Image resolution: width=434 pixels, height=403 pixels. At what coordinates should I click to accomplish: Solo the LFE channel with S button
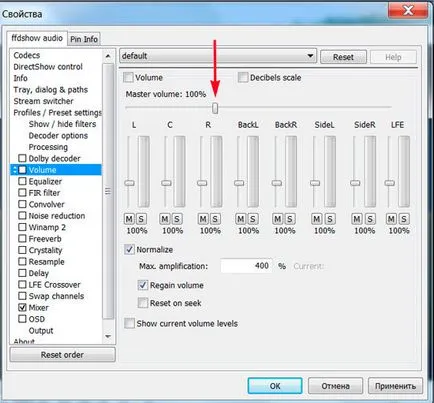tap(403, 219)
